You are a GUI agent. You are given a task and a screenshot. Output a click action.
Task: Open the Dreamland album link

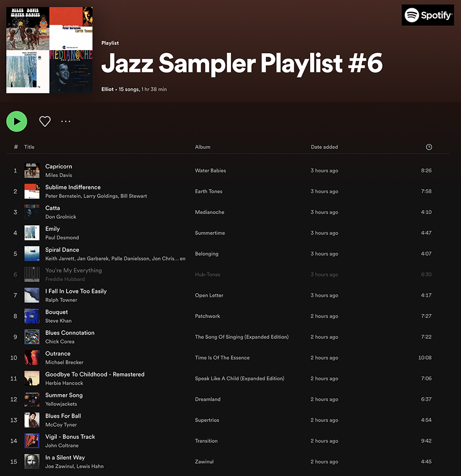pyautogui.click(x=208, y=399)
